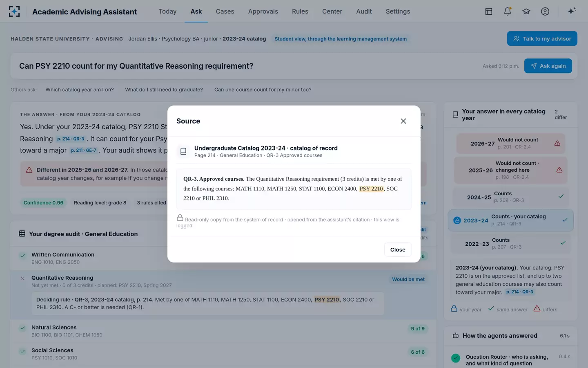This screenshot has height=368, width=588.
Task: Click the Close button in Source dialog
Action: pos(398,249)
